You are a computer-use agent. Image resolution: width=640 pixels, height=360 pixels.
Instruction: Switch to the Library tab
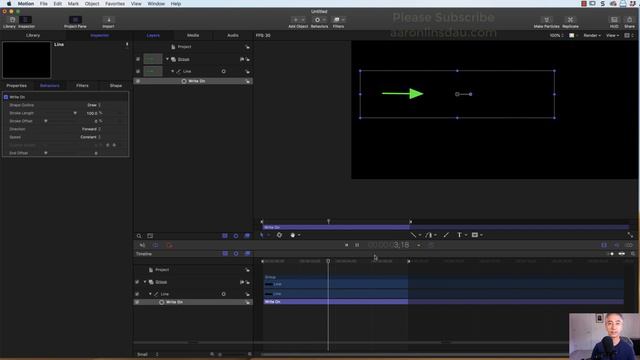(33, 36)
